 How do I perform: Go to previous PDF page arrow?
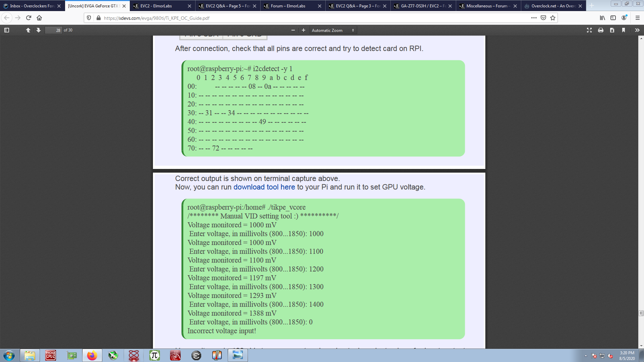[x=28, y=30]
